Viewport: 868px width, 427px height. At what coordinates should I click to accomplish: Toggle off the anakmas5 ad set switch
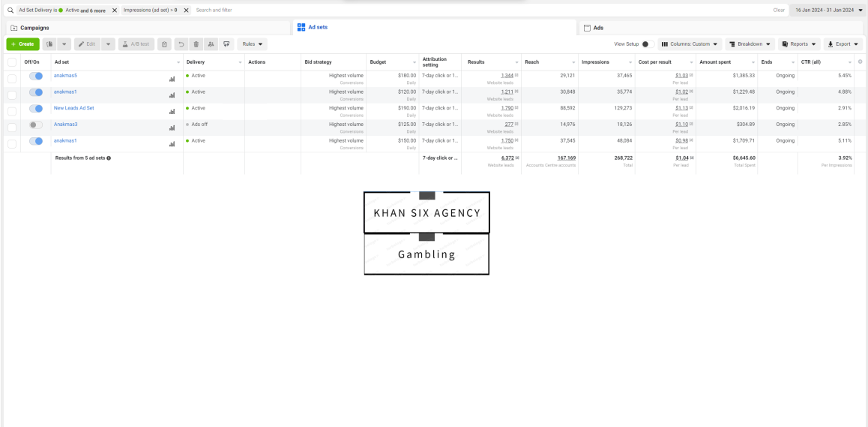(x=36, y=76)
